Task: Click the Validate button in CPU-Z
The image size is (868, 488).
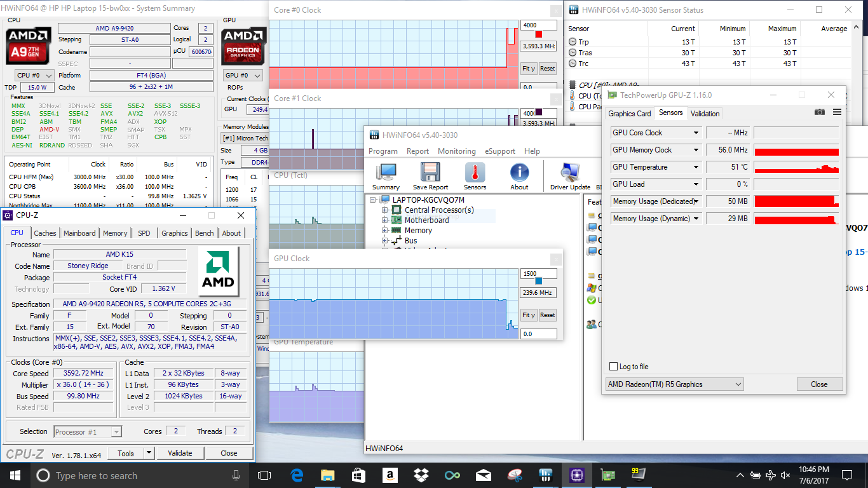Action: (x=180, y=453)
